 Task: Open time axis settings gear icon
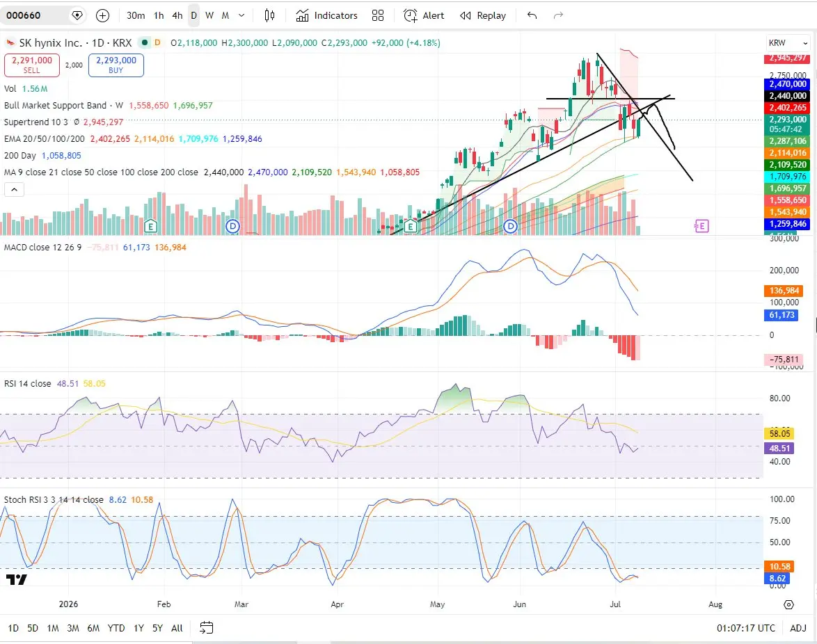point(789,604)
